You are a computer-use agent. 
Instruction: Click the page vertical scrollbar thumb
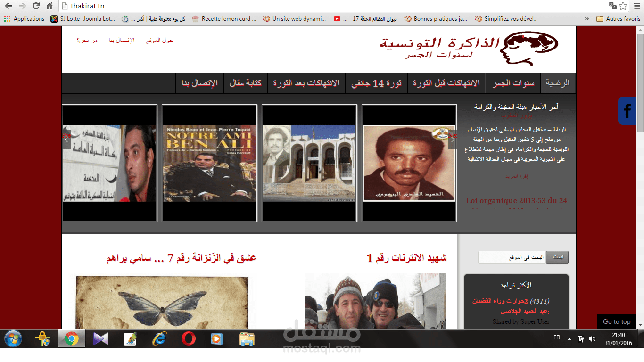click(x=640, y=83)
